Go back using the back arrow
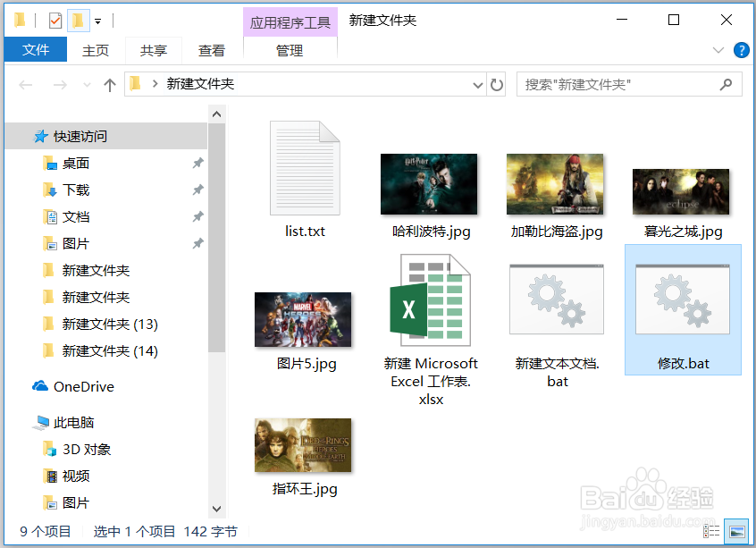Screen dimensions: 756x548 point(26,86)
